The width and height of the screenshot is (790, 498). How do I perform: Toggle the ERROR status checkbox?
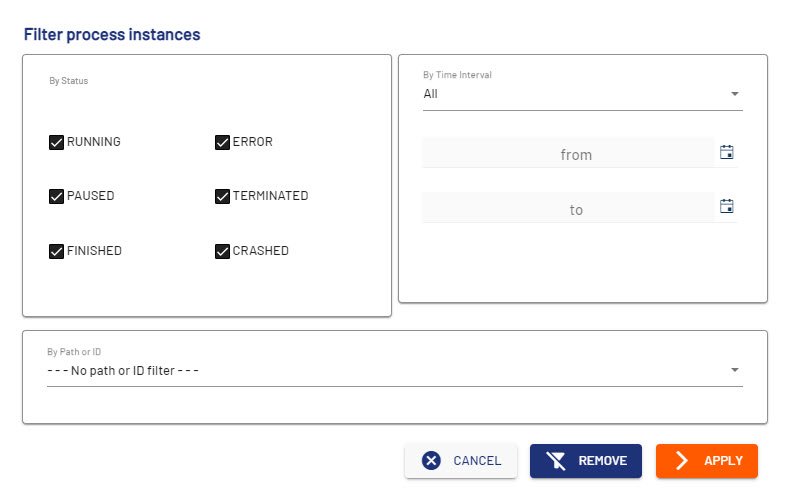(x=223, y=142)
